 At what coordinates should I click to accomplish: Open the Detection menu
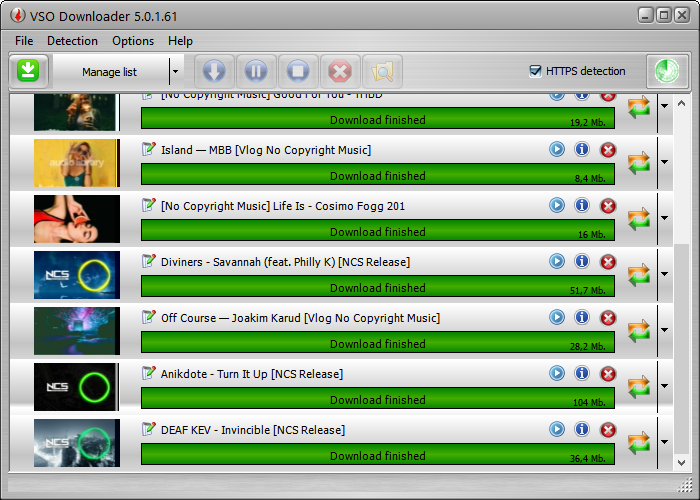(72, 41)
